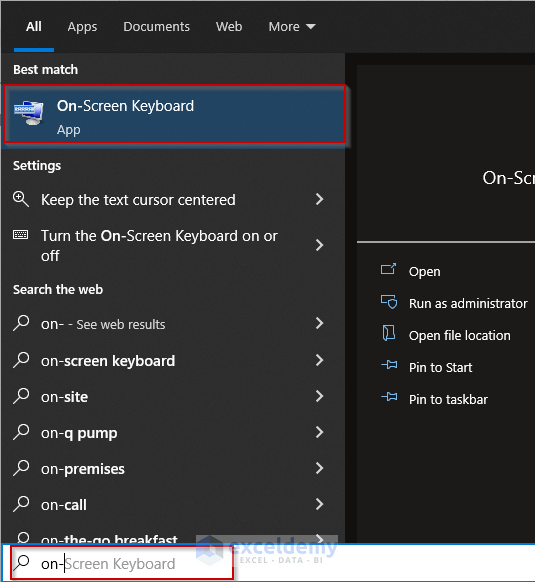The height and width of the screenshot is (582, 535).
Task: Click the magnifier icon in the search box
Action: (22, 563)
